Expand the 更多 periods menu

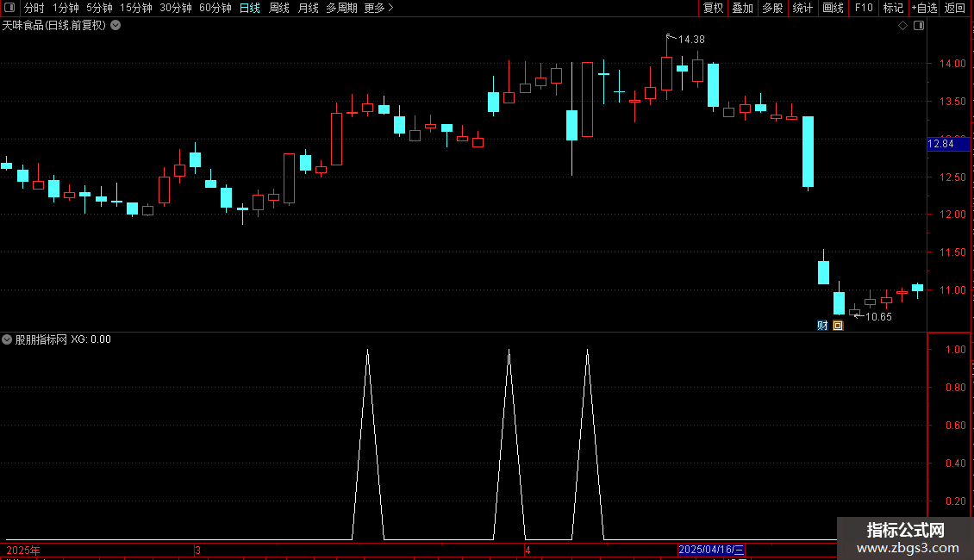378,8
